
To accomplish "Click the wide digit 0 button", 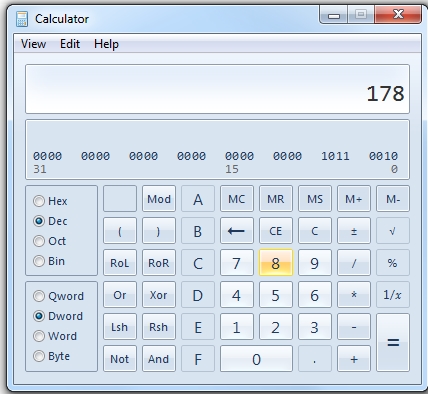I will (x=256, y=359).
